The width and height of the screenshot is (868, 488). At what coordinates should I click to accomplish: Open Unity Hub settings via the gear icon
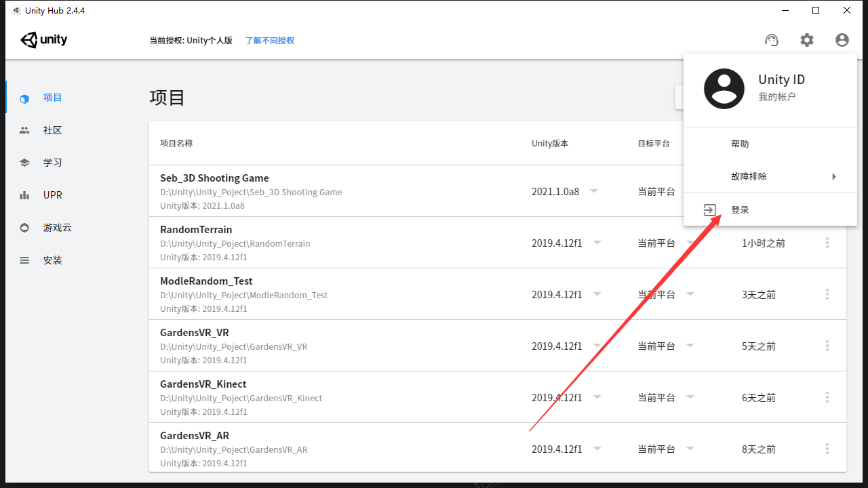pyautogui.click(x=806, y=40)
